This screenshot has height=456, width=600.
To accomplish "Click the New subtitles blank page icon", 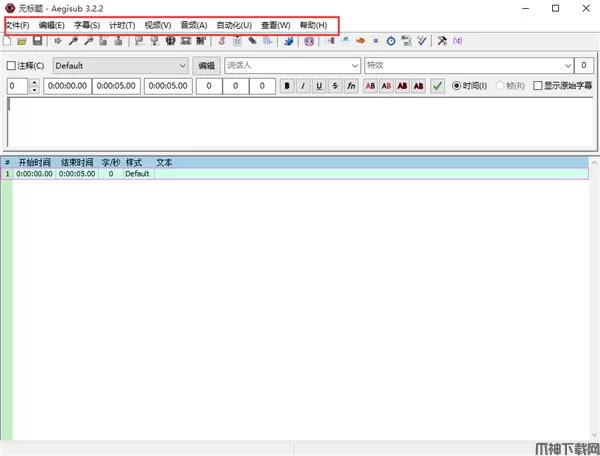I will tap(9, 41).
